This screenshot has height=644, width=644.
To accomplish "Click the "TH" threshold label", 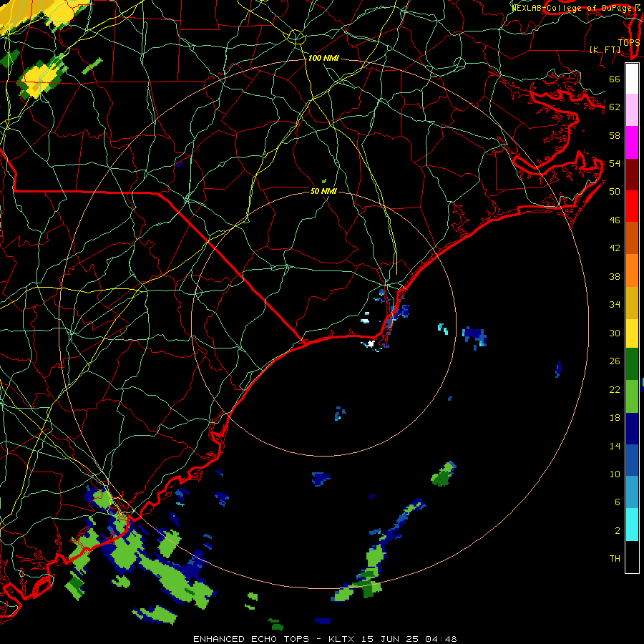I will click(615, 558).
